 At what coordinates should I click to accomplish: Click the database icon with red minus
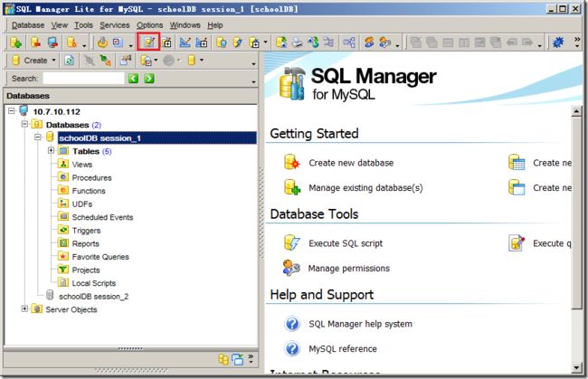click(35, 43)
